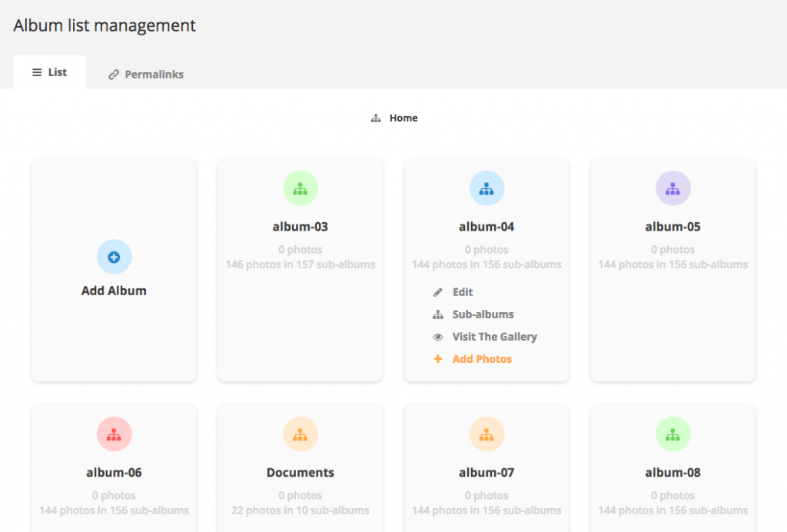Screen dimensions: 787x532
Task: Click the red album-06 tree icon
Action: 114,434
